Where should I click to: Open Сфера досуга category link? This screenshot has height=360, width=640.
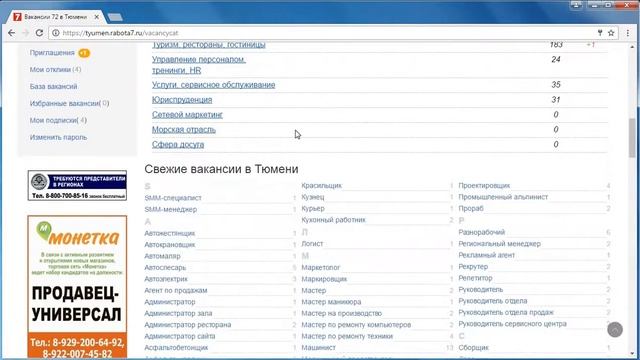178,144
